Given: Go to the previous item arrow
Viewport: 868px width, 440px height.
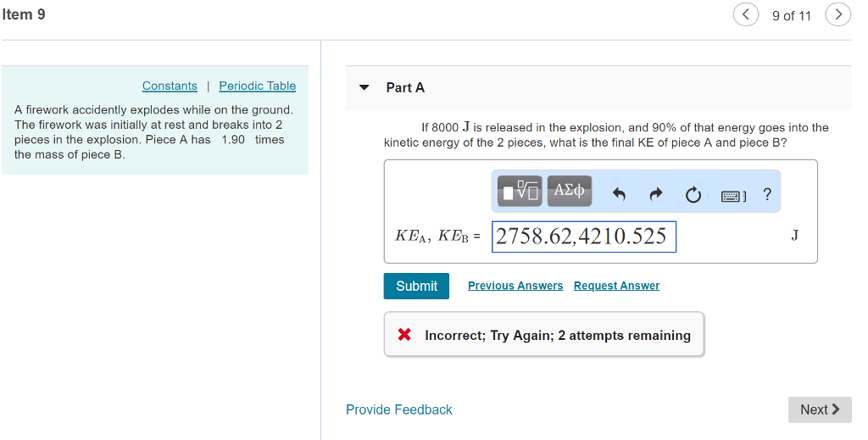Looking at the screenshot, I should [x=746, y=14].
